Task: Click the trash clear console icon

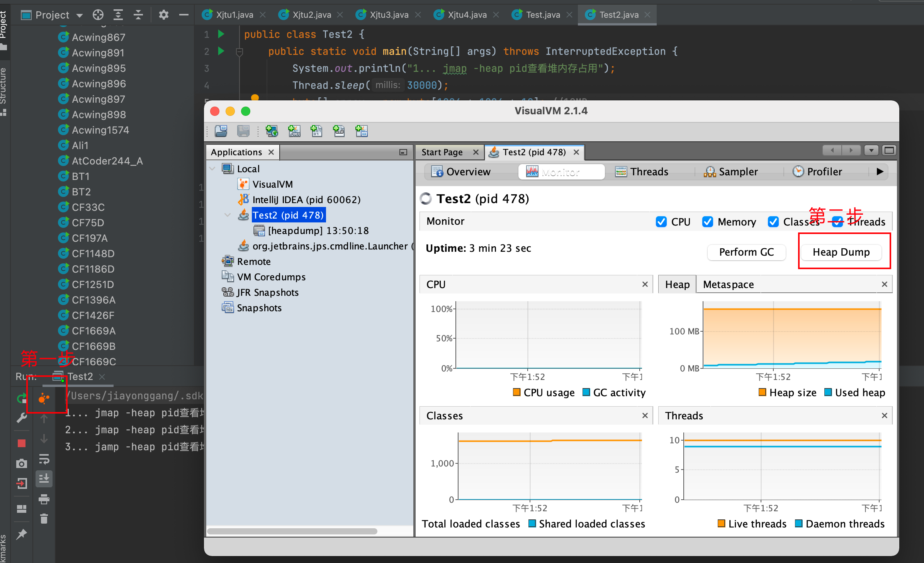Action: tap(44, 519)
